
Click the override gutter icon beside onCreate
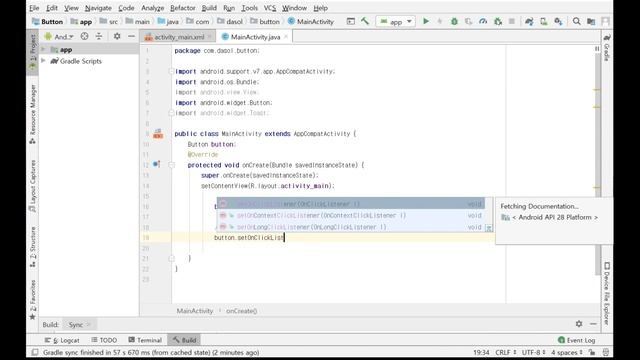coord(156,164)
